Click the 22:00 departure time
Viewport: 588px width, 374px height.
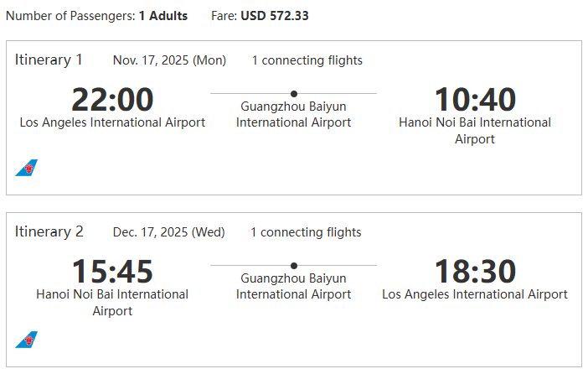(112, 100)
